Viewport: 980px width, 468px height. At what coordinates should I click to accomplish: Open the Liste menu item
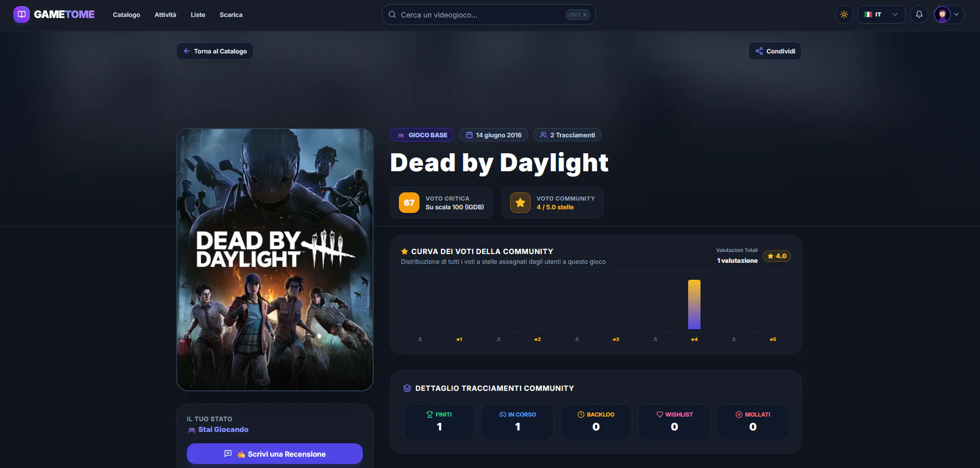pyautogui.click(x=198, y=15)
